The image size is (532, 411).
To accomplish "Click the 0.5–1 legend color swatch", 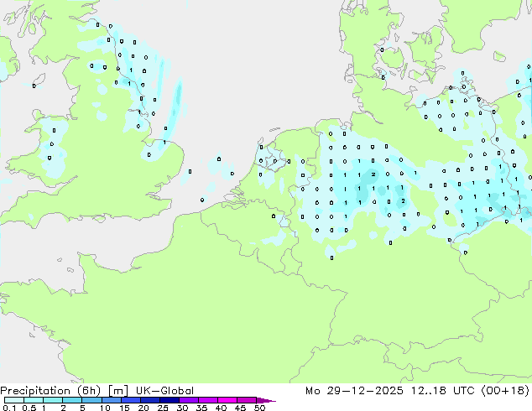I will [34, 400].
